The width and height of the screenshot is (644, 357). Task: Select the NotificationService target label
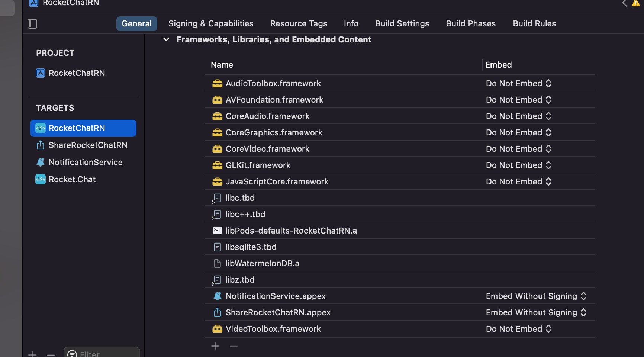pos(86,162)
